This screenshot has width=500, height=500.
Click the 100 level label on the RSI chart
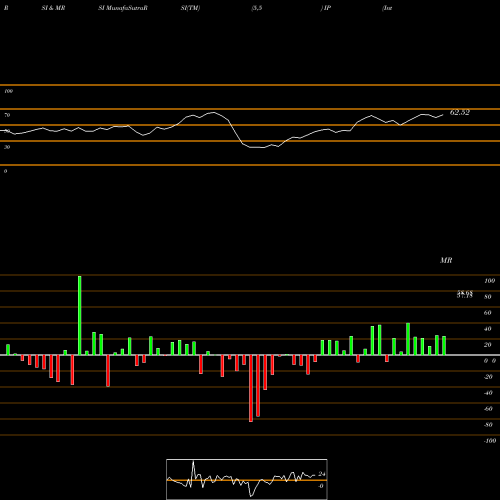click(8, 91)
